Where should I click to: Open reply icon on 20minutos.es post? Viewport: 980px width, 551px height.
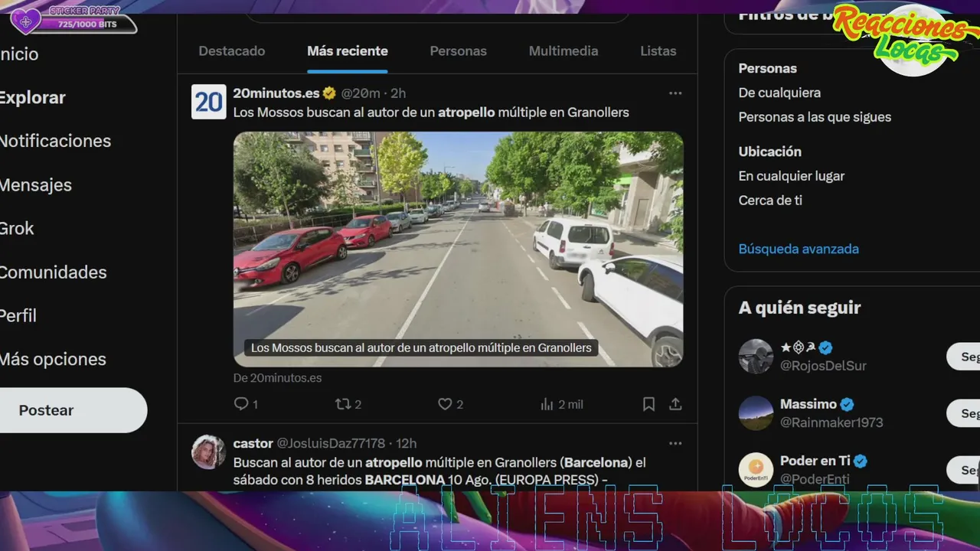tap(241, 404)
